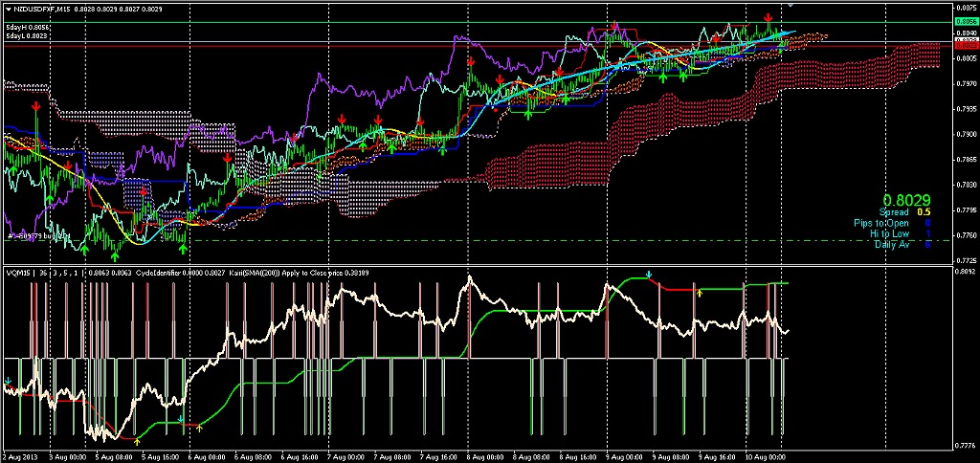This screenshot has width=980, height=463.
Task: Click the NZDUSDFXF,M15 chart title
Action: 41,9
